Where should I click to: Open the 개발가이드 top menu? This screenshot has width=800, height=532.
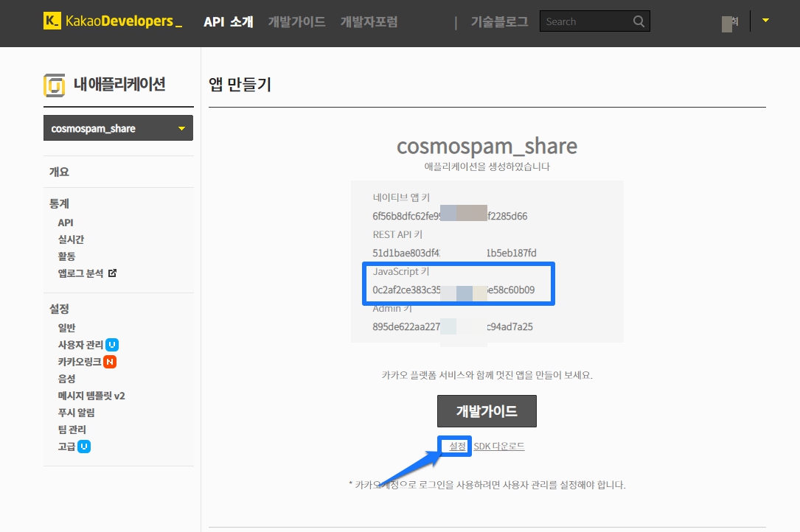[x=296, y=22]
